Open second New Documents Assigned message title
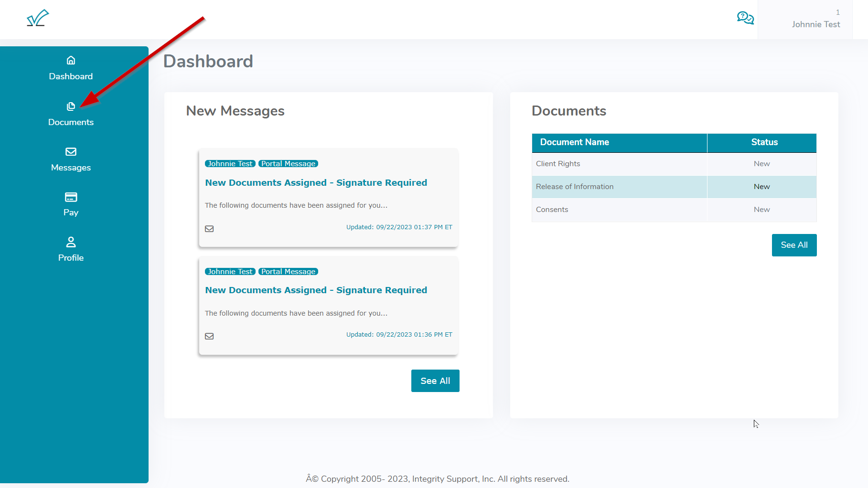Image resolution: width=868 pixels, height=488 pixels. click(316, 290)
